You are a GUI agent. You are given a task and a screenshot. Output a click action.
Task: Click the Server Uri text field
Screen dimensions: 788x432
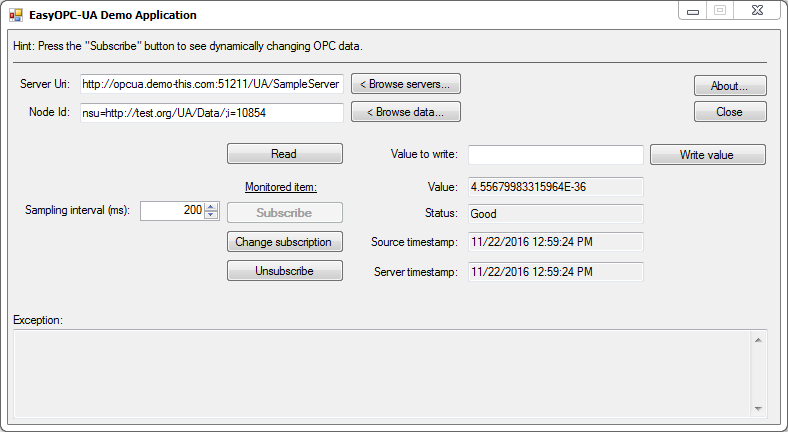212,84
